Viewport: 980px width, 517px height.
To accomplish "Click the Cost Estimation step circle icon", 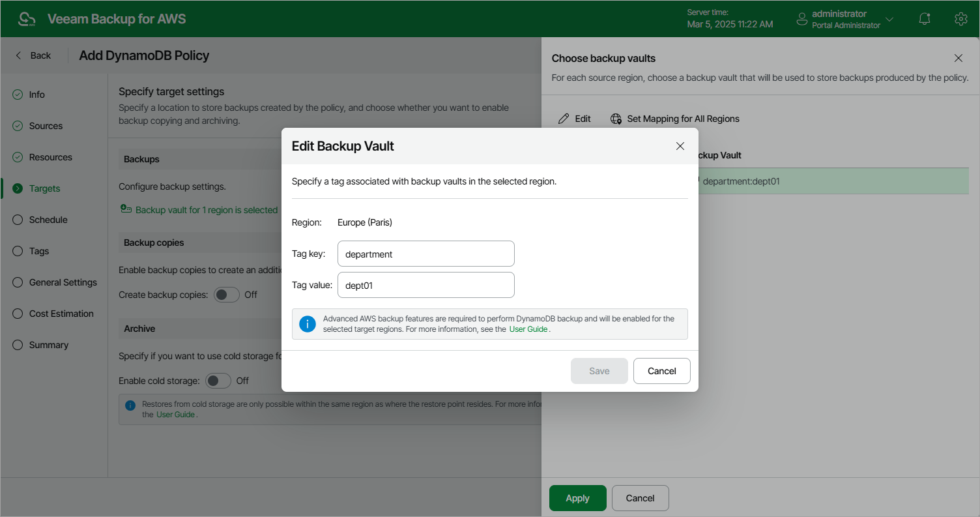I will pos(18,314).
